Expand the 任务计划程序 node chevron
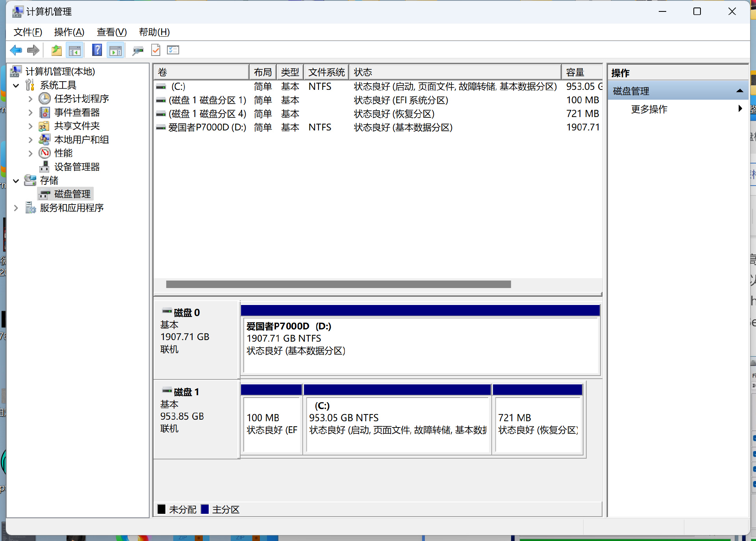The image size is (756, 541). tap(30, 99)
